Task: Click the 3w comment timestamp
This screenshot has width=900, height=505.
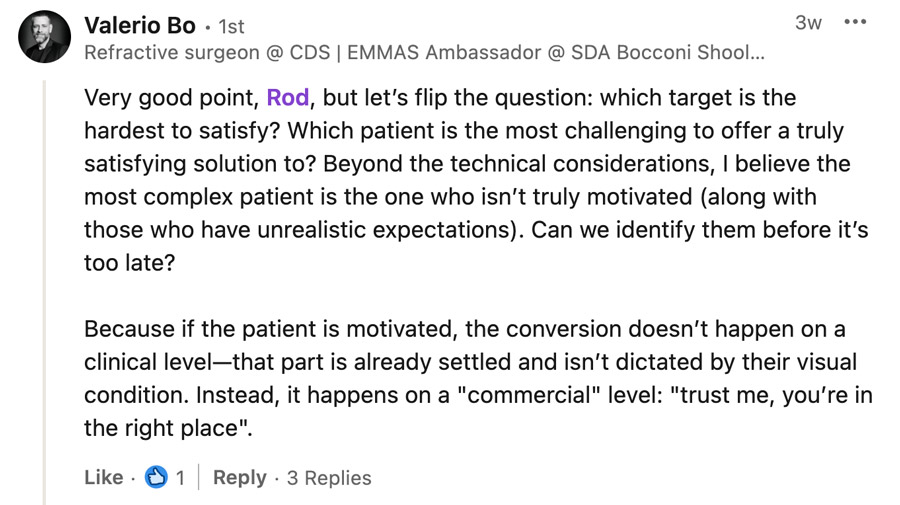Action: (x=808, y=23)
